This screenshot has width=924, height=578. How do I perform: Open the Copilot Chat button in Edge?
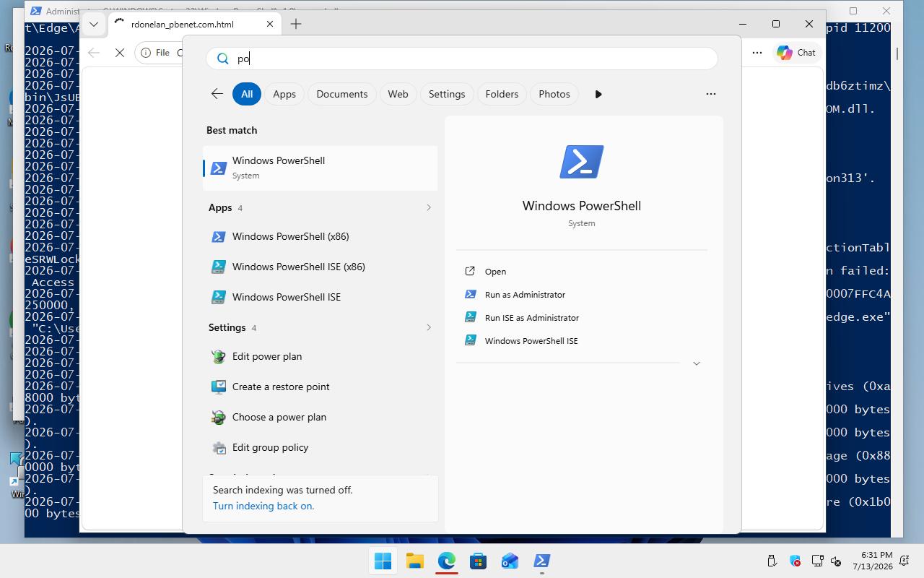tap(796, 53)
